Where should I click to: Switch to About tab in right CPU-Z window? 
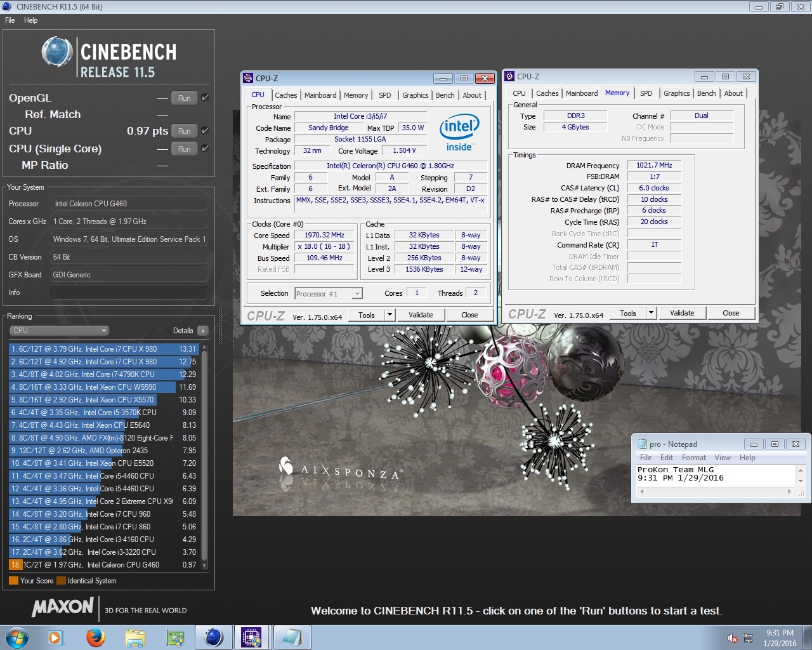click(x=733, y=93)
